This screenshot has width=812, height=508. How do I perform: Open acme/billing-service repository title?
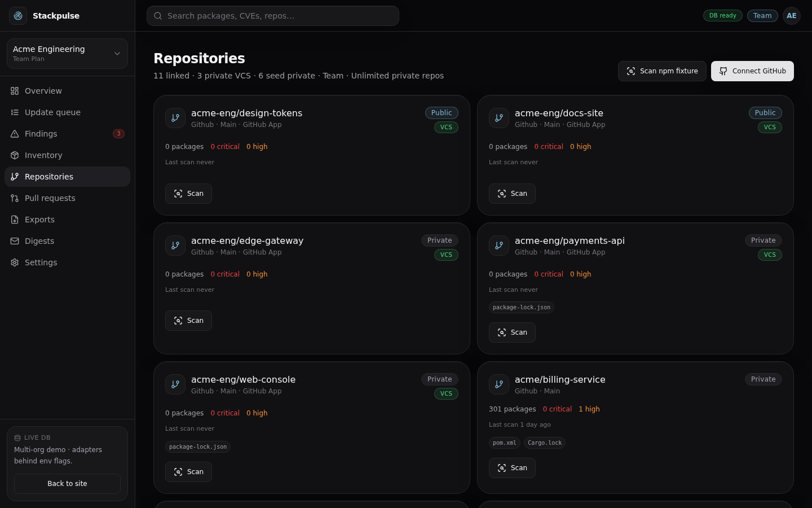tap(560, 379)
